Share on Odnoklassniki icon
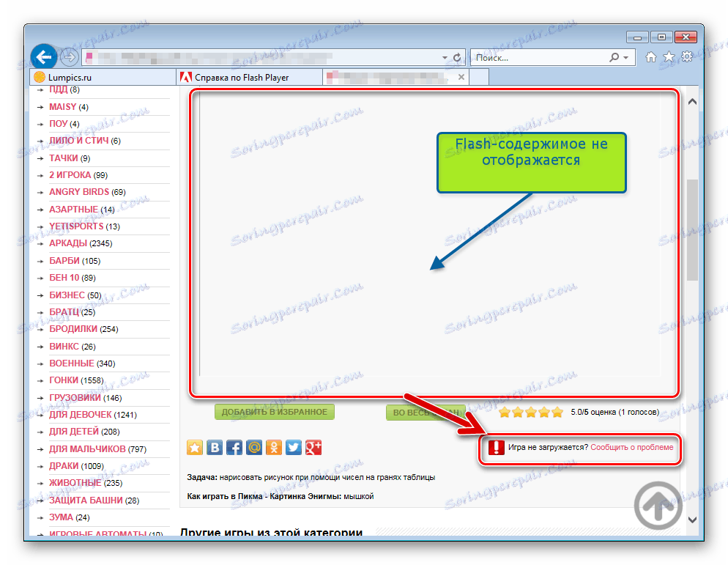Viewport: 728px width, 565px height. [274, 448]
